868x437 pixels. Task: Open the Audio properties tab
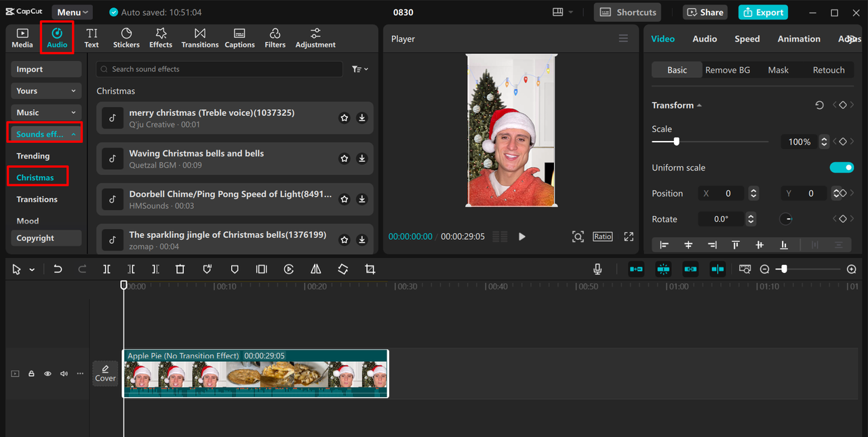[x=705, y=39]
